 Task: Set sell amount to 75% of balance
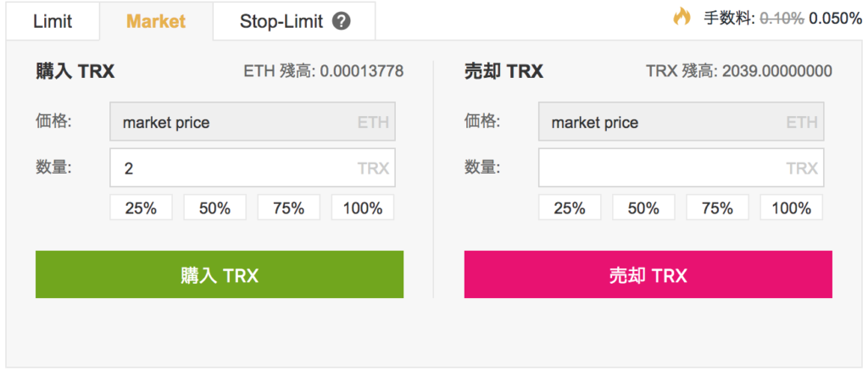pos(717,208)
